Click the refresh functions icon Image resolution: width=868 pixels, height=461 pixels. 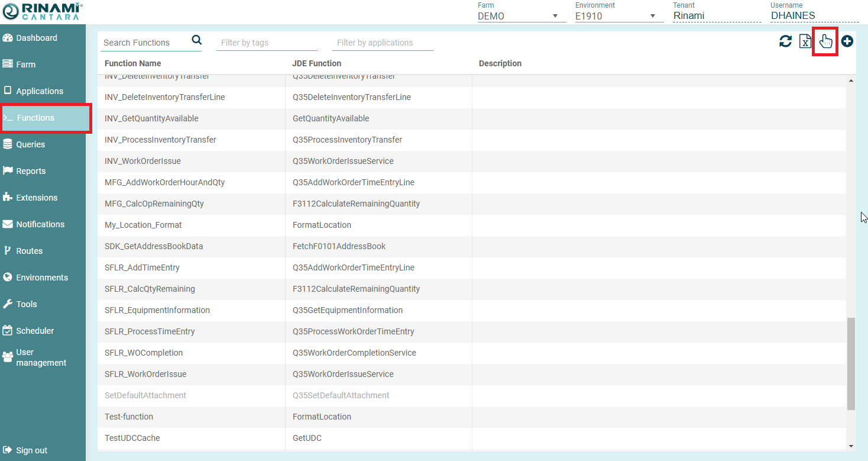click(785, 41)
